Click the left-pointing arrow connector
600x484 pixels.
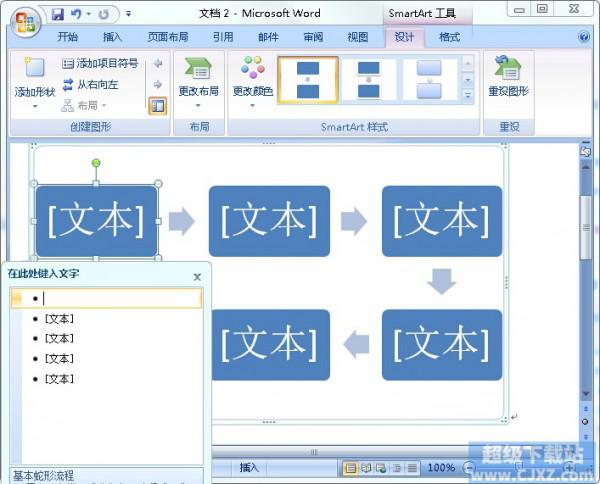[356, 344]
